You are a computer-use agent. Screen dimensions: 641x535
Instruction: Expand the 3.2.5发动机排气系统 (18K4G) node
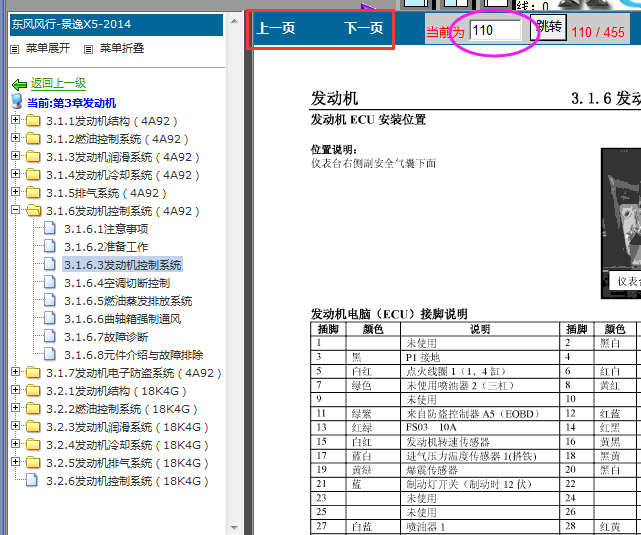[x=16, y=461]
